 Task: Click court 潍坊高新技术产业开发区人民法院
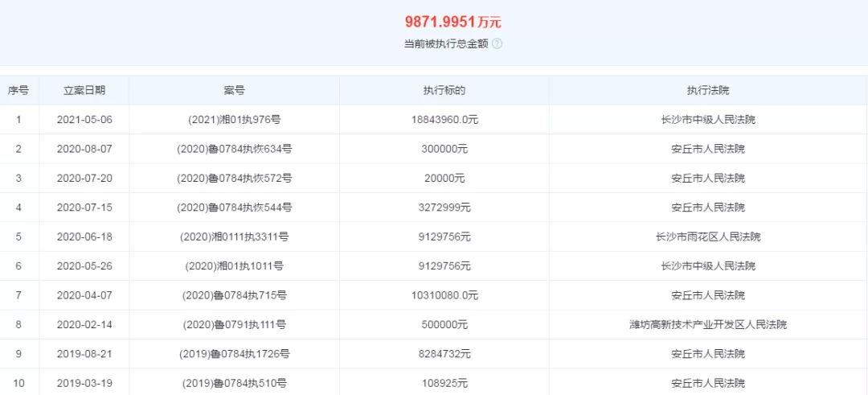[x=708, y=325]
